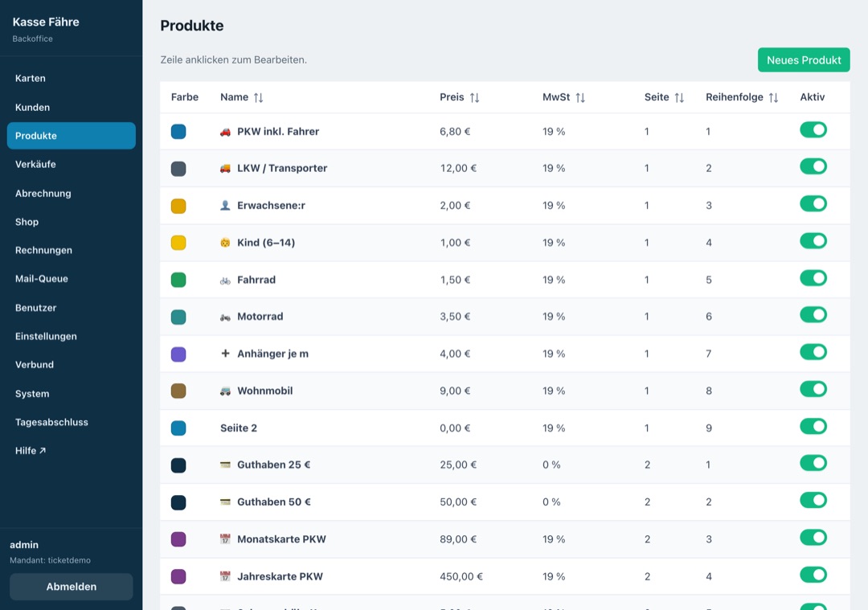Click the grey swatch for LKW / Transporter
Screen dimensions: 868x610
pos(178,169)
